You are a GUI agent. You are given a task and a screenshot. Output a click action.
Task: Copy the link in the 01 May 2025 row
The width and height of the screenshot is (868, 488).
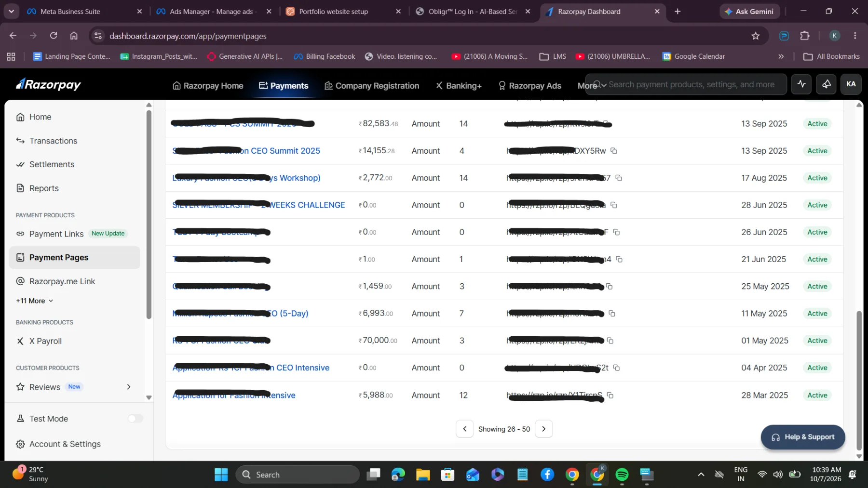click(610, 341)
